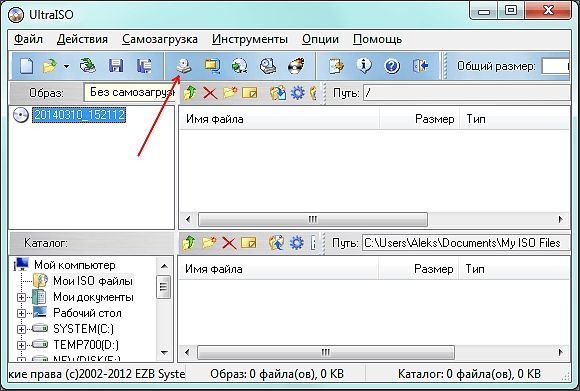This screenshot has width=580, height=391.
Task: Click the tree scrollbar up arrow
Action: coord(164,266)
